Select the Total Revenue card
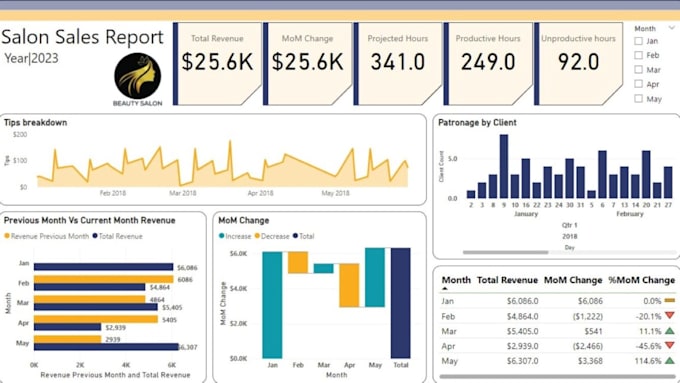Image resolution: width=680 pixels, height=383 pixels. tap(218, 64)
